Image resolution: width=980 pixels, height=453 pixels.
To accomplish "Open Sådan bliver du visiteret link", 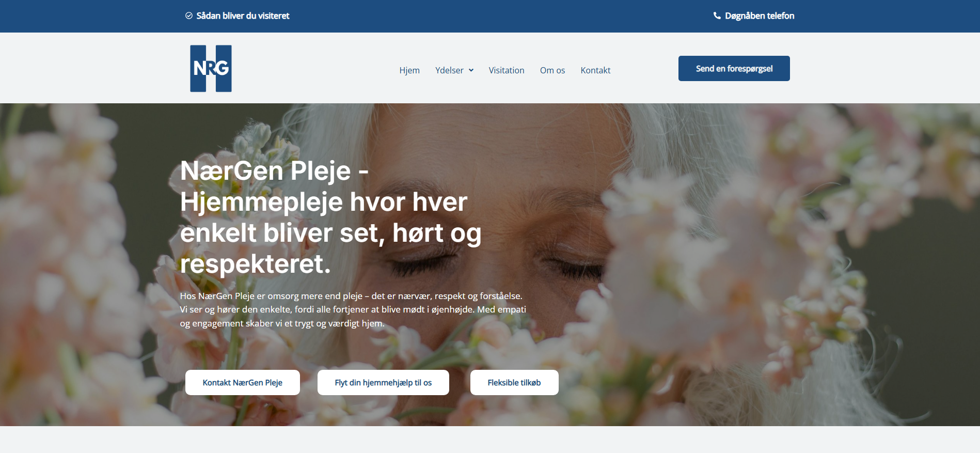I will click(243, 15).
